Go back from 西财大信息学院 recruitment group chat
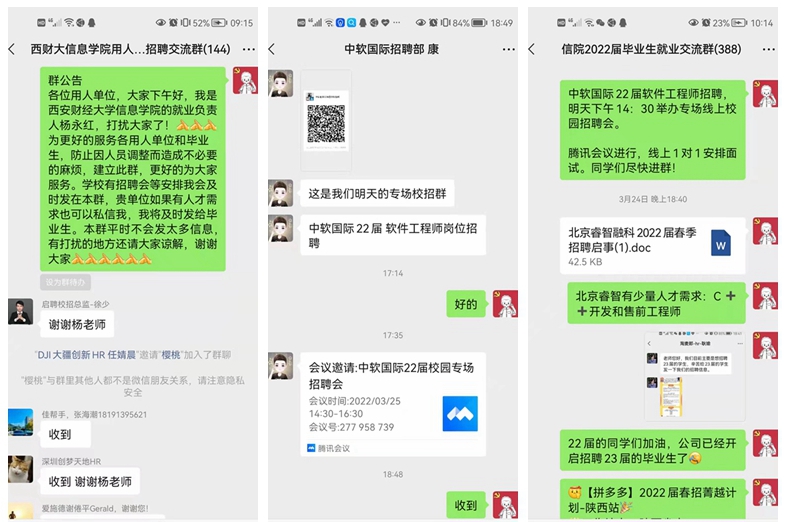The height and width of the screenshot is (522, 788). pos(12,49)
